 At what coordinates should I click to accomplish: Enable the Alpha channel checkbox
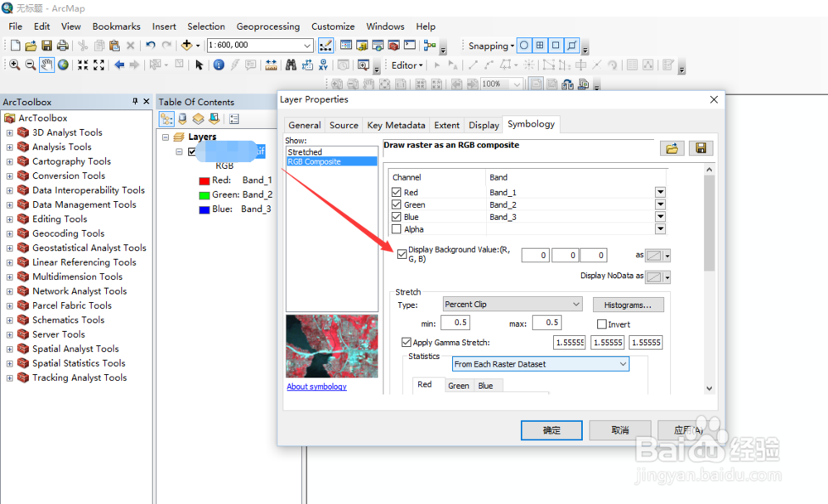click(x=397, y=229)
